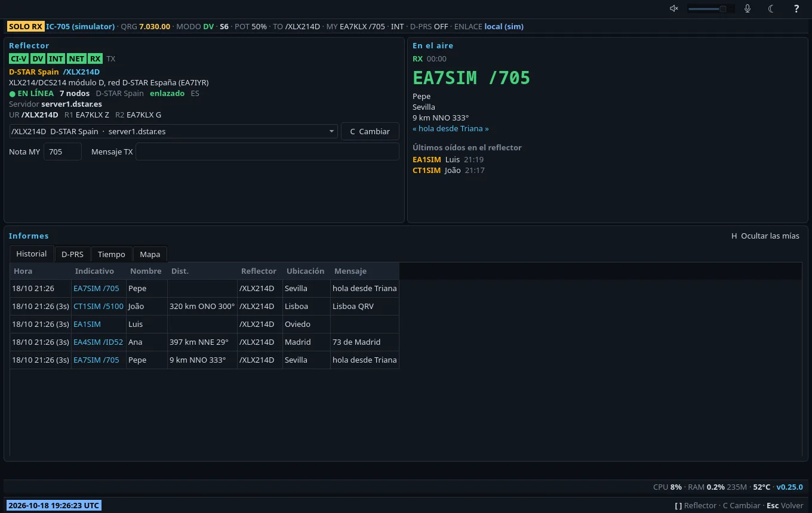
Task: Click EA1SIM in Últimos oídos list
Action: (x=427, y=159)
